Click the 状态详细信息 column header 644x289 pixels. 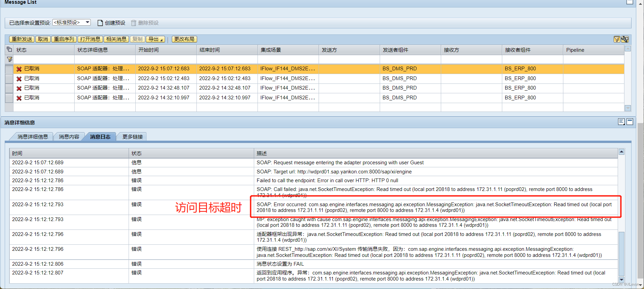[105, 50]
